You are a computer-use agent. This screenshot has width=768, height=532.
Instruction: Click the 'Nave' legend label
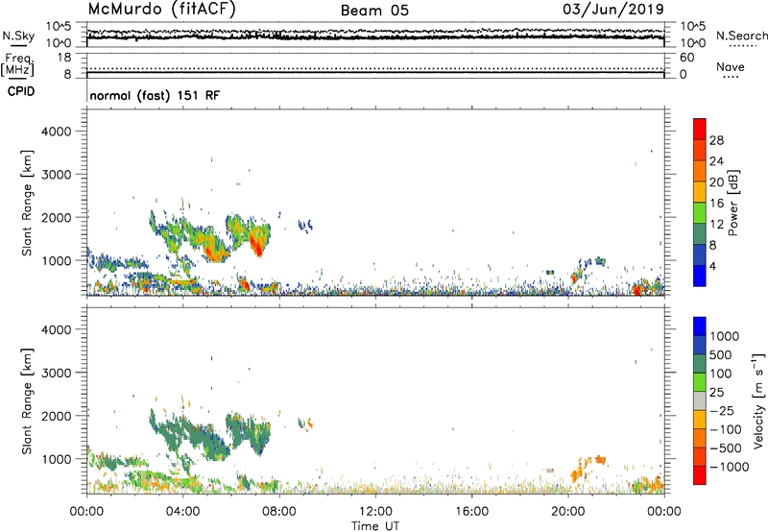tap(731, 66)
